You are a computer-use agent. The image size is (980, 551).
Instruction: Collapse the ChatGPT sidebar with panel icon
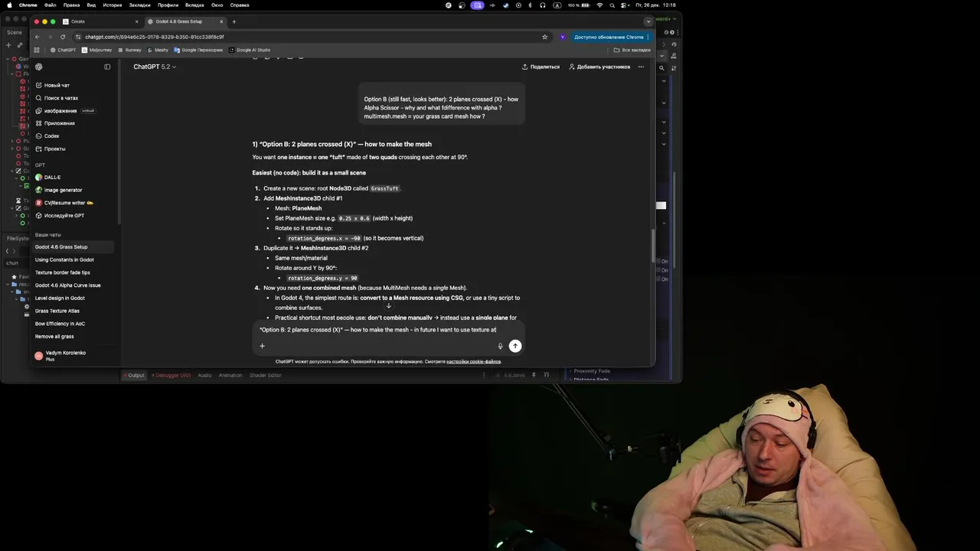coord(107,67)
